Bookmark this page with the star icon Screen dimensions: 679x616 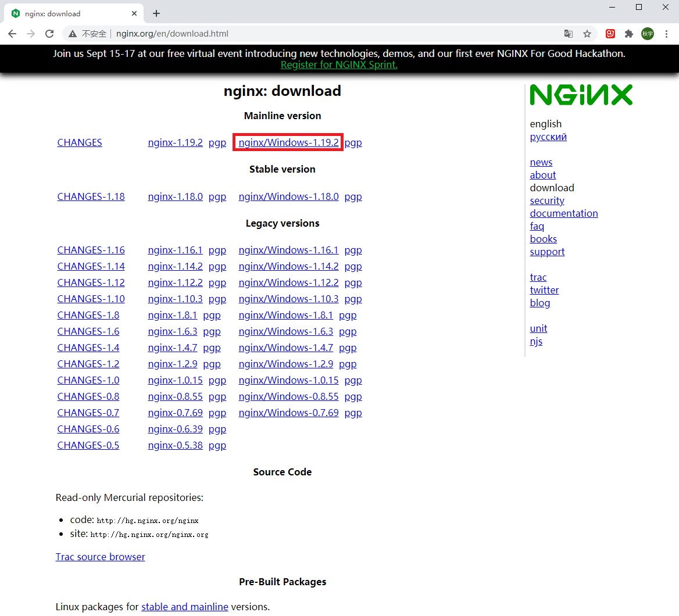tap(587, 34)
